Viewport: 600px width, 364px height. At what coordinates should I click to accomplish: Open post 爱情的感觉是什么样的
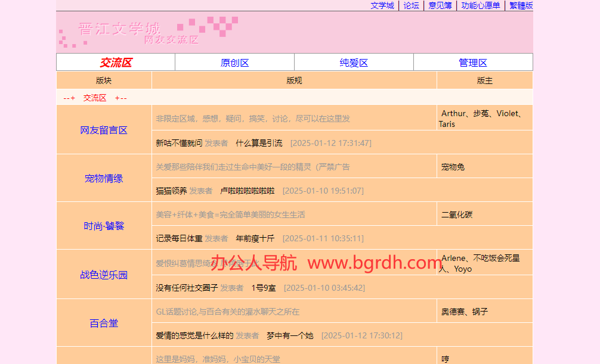[x=194, y=335]
